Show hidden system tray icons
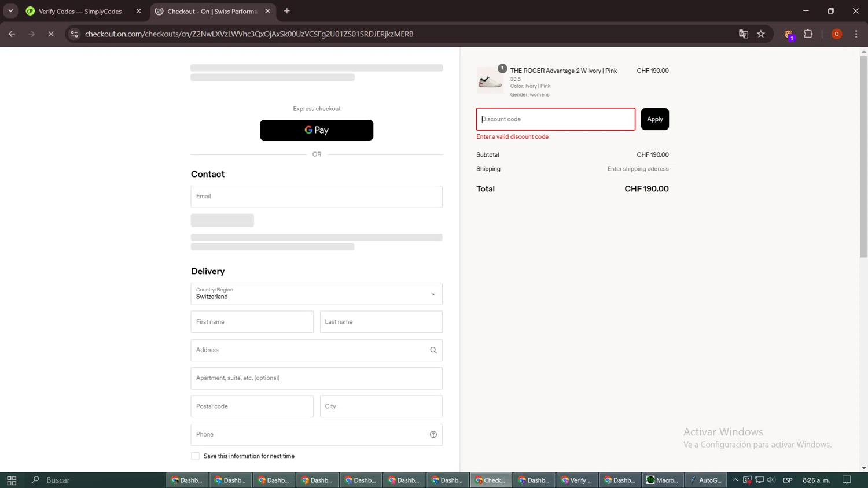The width and height of the screenshot is (868, 488). [735, 480]
